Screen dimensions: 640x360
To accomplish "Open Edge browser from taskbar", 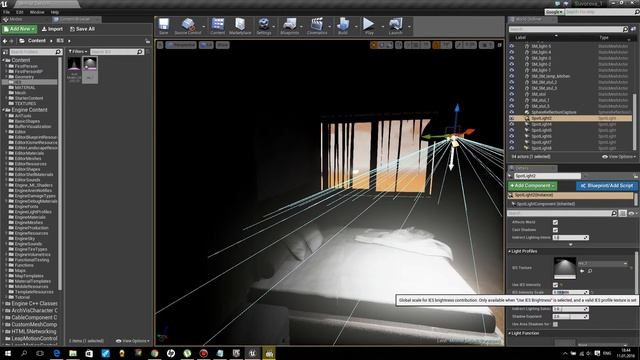I will point(56,353).
